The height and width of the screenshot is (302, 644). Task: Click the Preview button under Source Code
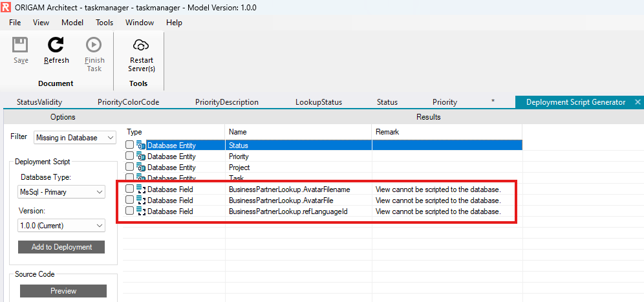tap(63, 291)
